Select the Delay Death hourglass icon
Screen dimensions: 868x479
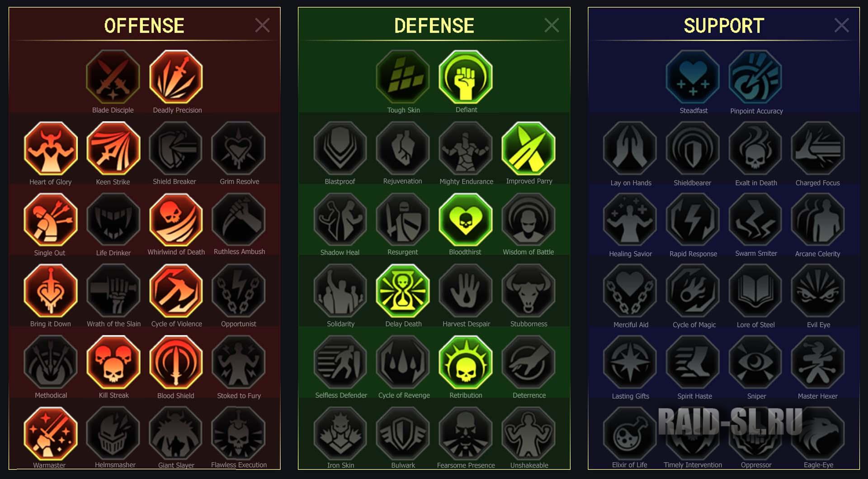pos(403,291)
